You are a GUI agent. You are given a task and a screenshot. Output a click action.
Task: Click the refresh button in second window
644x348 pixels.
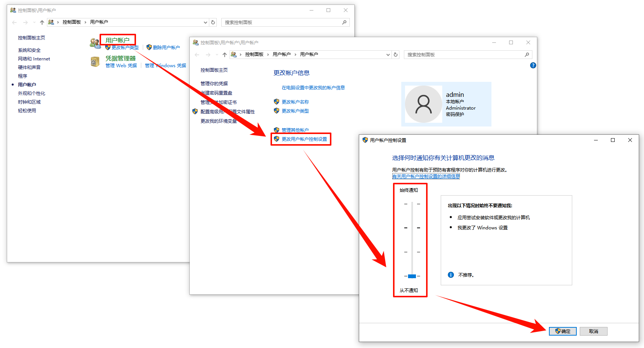click(x=396, y=55)
